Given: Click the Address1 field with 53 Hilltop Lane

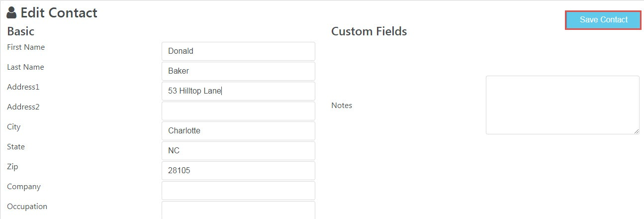Looking at the screenshot, I should [x=238, y=91].
